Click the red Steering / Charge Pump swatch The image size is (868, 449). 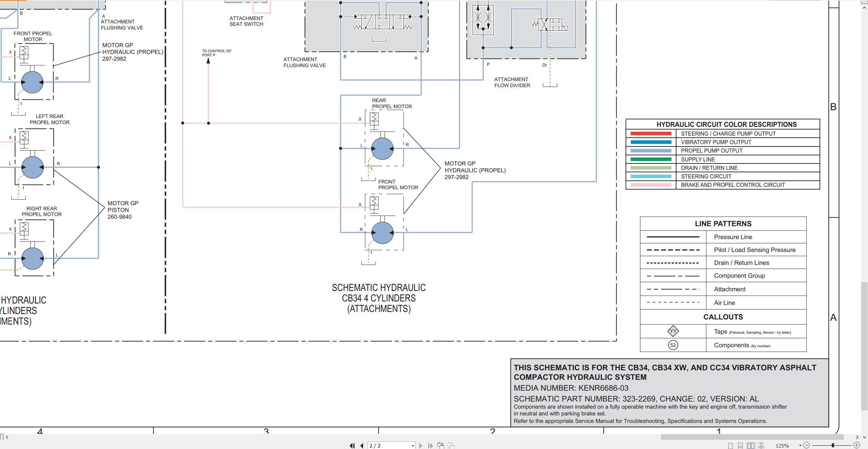pyautogui.click(x=651, y=134)
